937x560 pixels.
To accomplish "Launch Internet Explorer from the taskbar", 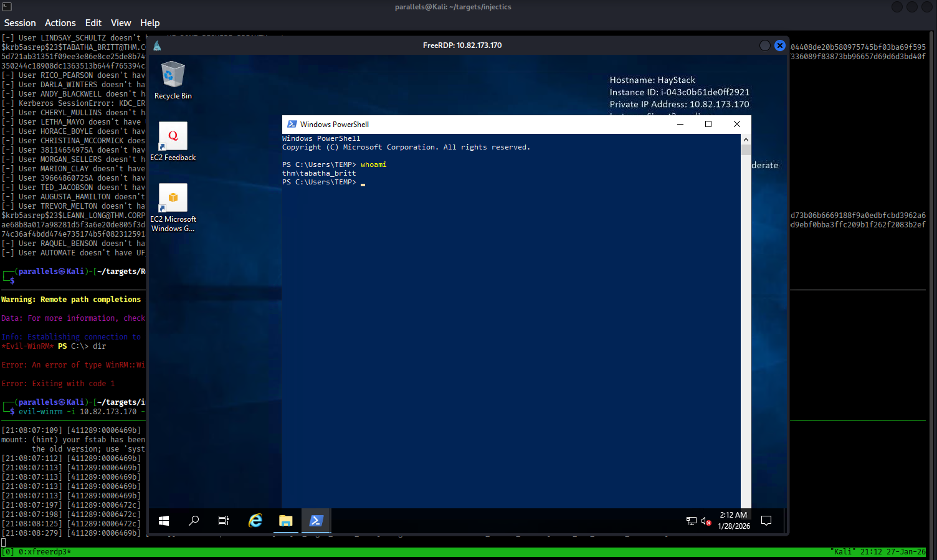I will coord(255,521).
